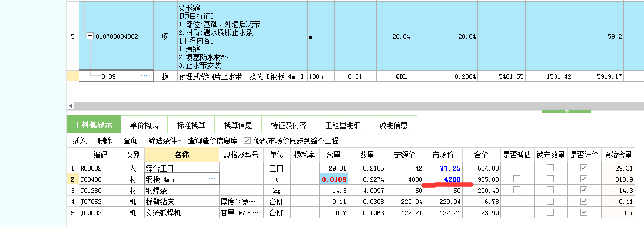Click the 厚度×宽… specification cell
The width and height of the screenshot is (644, 227).
pos(241,202)
